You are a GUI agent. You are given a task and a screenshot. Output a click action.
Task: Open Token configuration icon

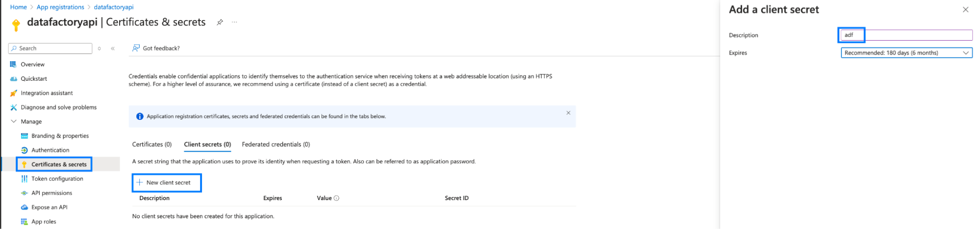pyautogui.click(x=24, y=179)
